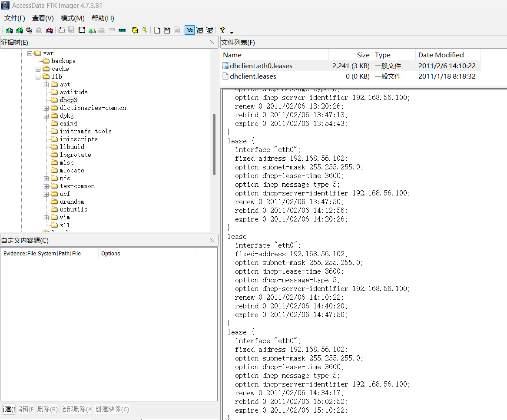Expand the dpkg folder node

click(x=46, y=116)
